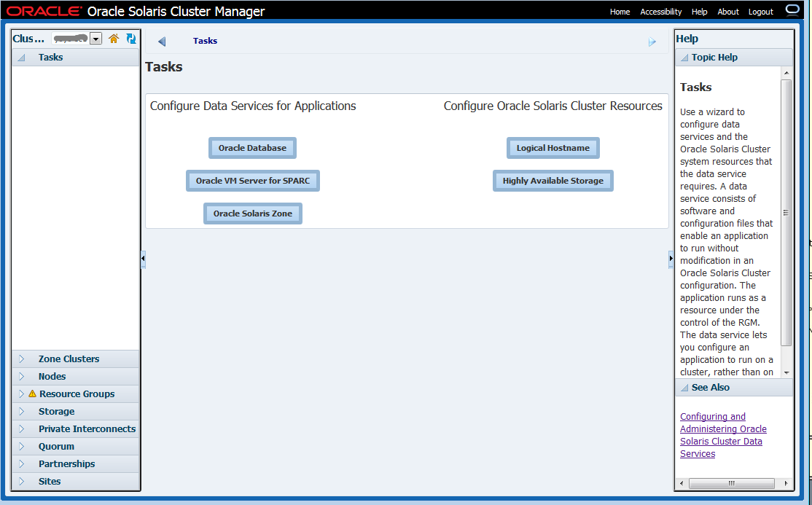This screenshot has width=812, height=505.
Task: Launch the Logical Hostname wizard
Action: (553, 148)
